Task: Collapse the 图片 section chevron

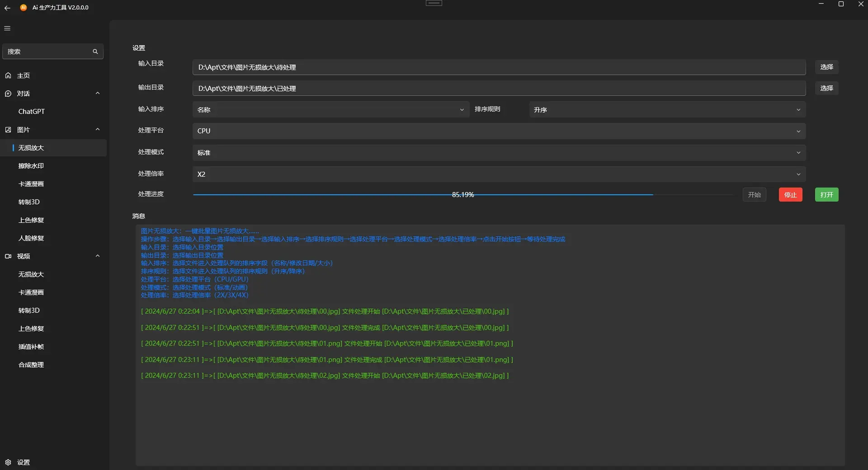Action: click(x=98, y=129)
